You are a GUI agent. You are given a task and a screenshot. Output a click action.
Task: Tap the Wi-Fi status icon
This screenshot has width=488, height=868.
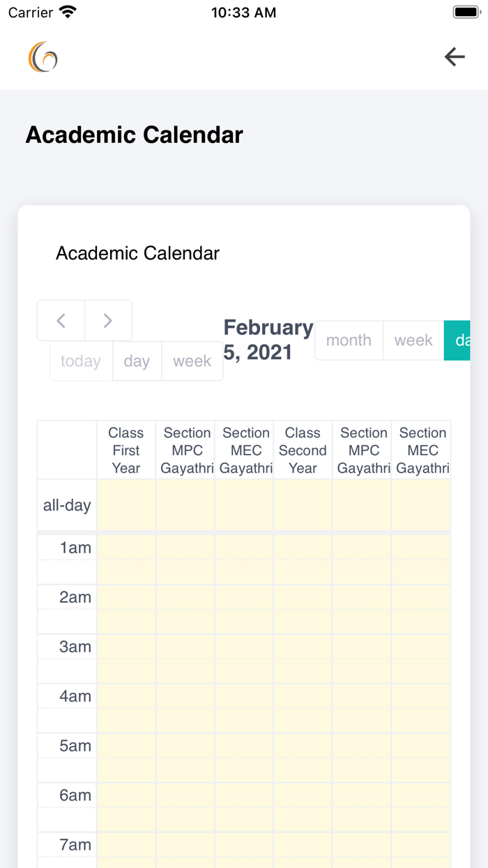click(68, 13)
